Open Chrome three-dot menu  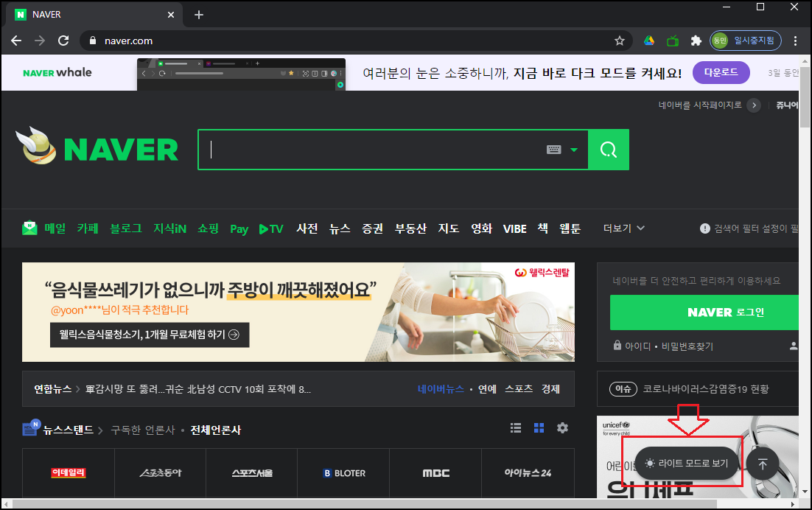796,41
